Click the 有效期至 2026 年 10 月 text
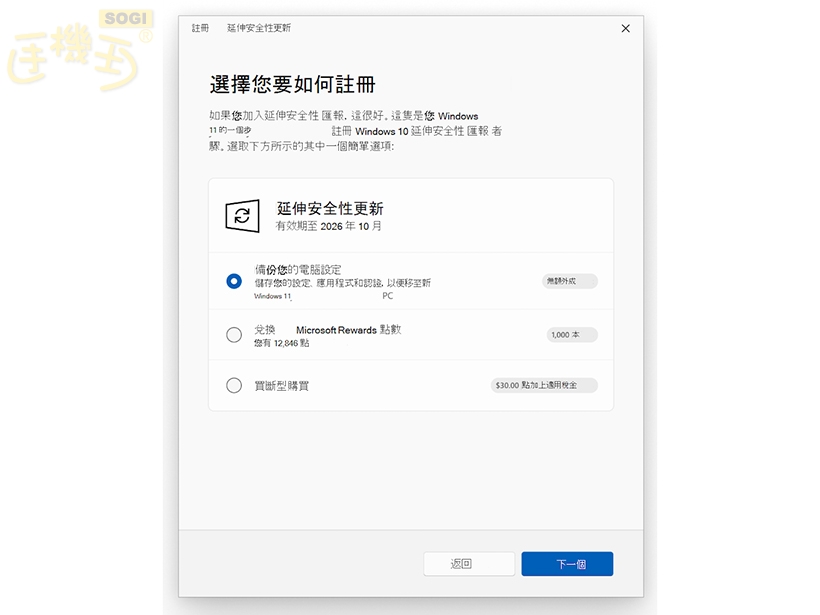 [x=329, y=227]
